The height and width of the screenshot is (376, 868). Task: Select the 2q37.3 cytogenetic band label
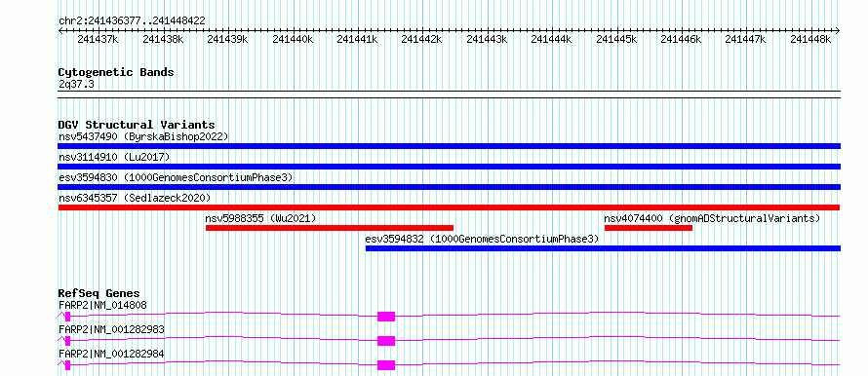click(x=76, y=84)
